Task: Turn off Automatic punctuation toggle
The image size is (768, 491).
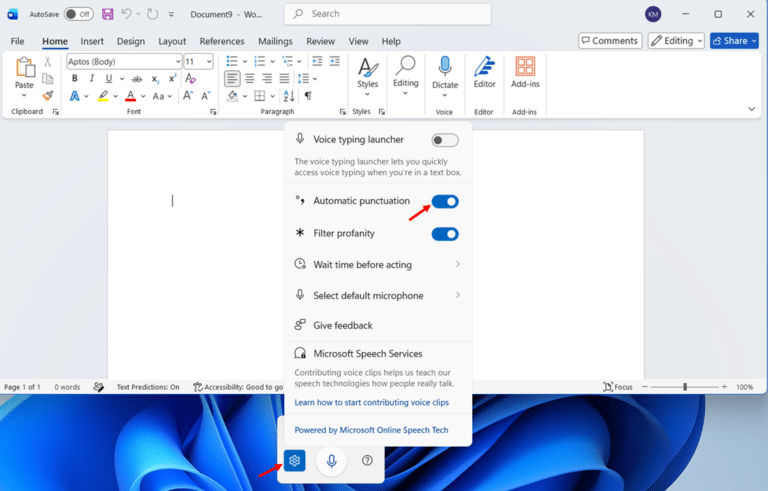Action: point(445,201)
